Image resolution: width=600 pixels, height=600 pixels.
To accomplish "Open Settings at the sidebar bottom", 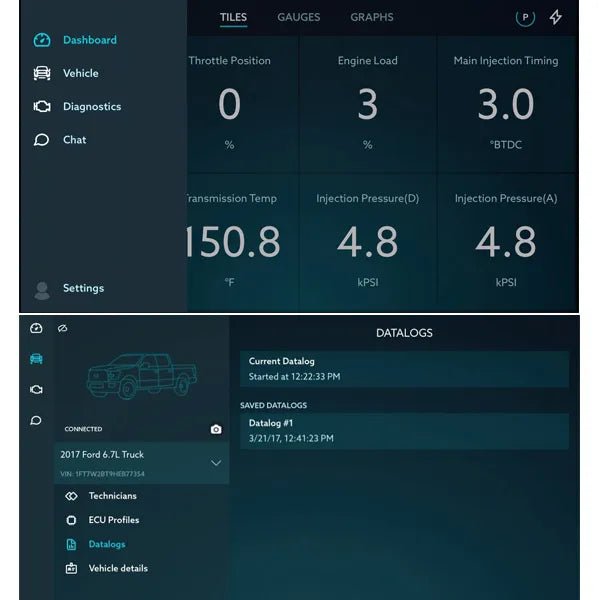I will click(83, 288).
